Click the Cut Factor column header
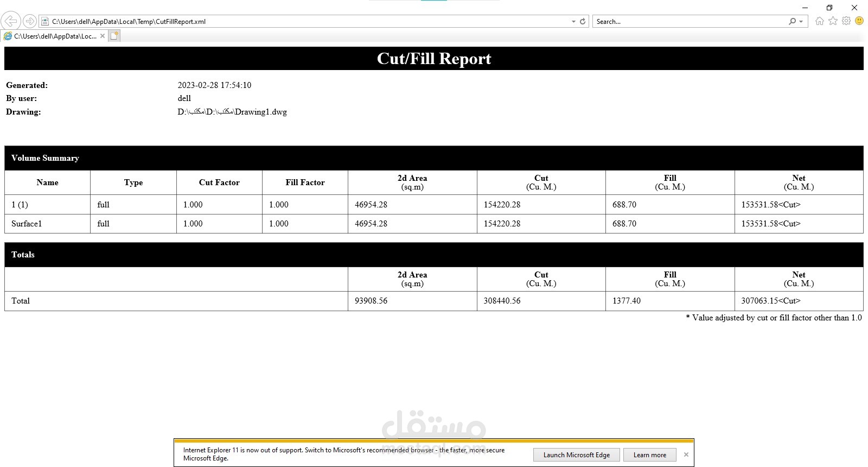Image resolution: width=868 pixels, height=467 pixels. (219, 182)
